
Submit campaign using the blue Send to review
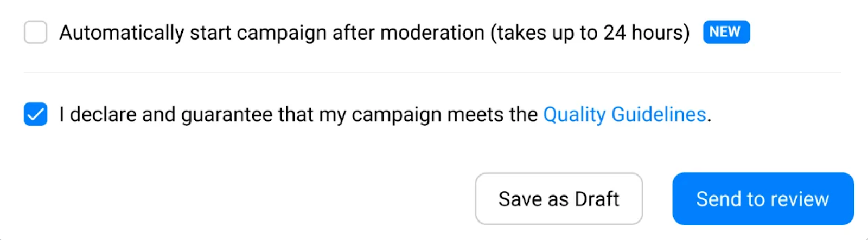click(762, 199)
